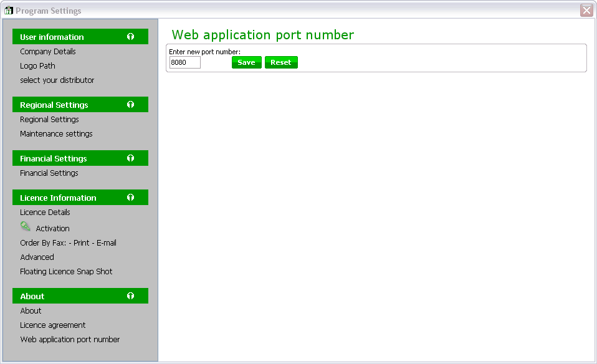Open Maintenance settings
The width and height of the screenshot is (597, 364).
coord(56,134)
